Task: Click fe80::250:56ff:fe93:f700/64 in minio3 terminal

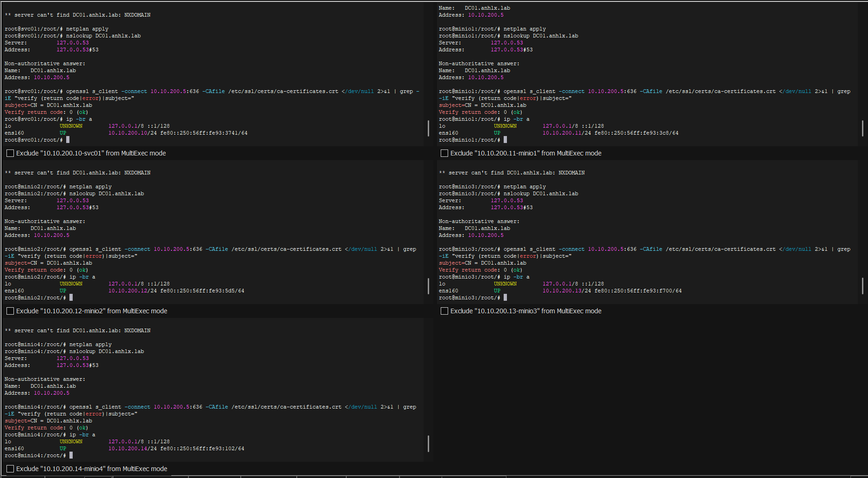Action: [x=638, y=291]
